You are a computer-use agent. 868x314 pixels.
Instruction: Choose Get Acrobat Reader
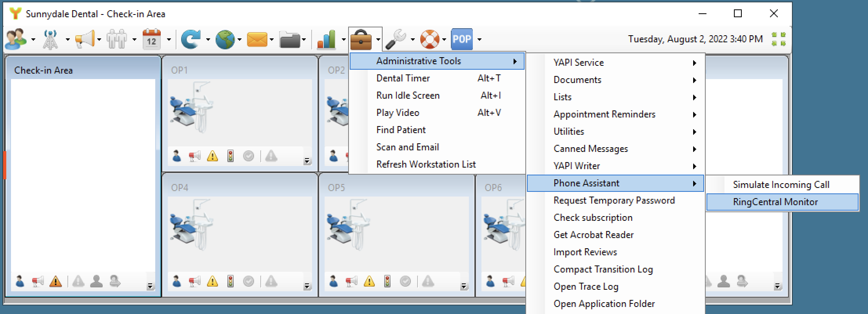(616, 235)
